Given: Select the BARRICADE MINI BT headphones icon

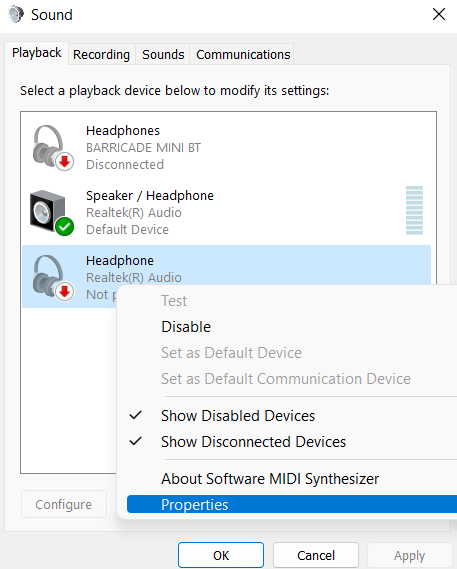Looking at the screenshot, I should pos(53,148).
